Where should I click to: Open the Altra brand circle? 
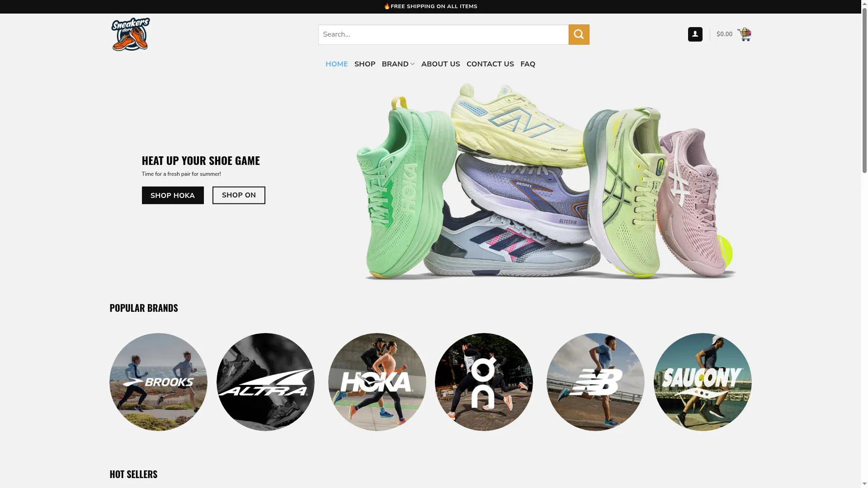[265, 382]
